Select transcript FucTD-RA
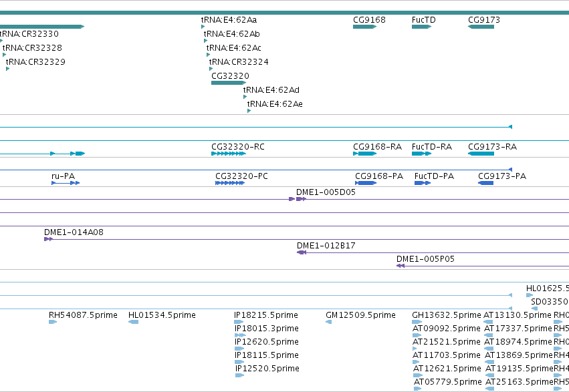This screenshot has height=392, width=569. 422,154
